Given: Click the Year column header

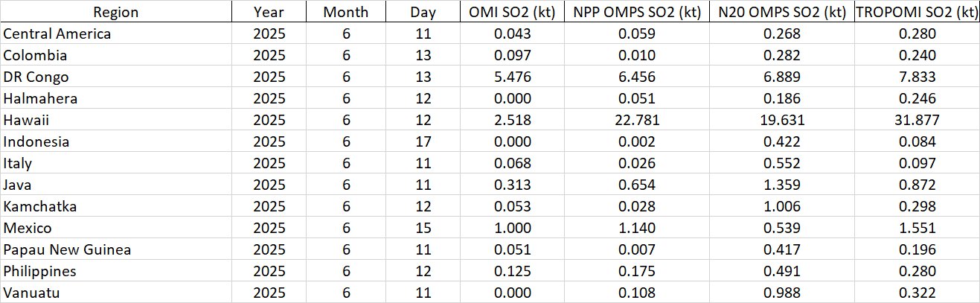Looking at the screenshot, I should 269,12.
